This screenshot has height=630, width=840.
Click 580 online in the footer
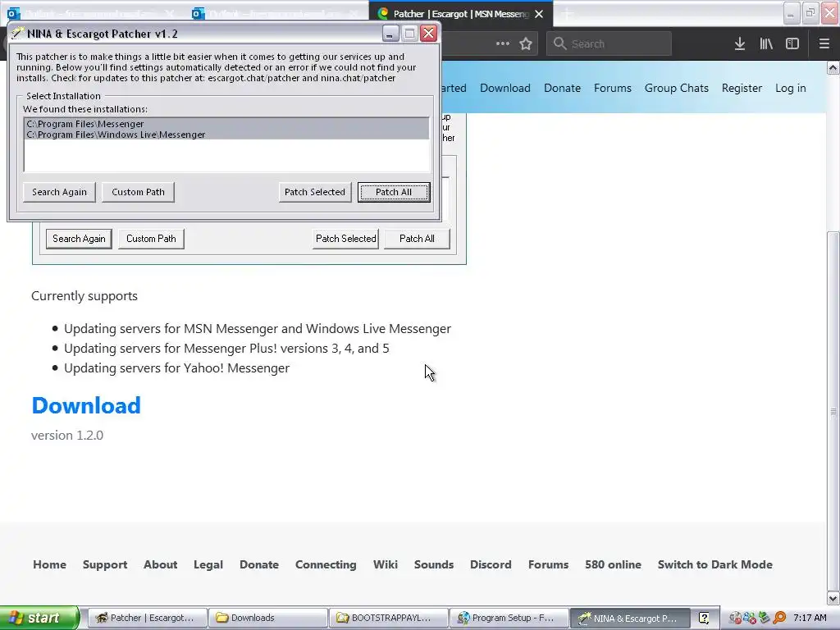tap(613, 564)
